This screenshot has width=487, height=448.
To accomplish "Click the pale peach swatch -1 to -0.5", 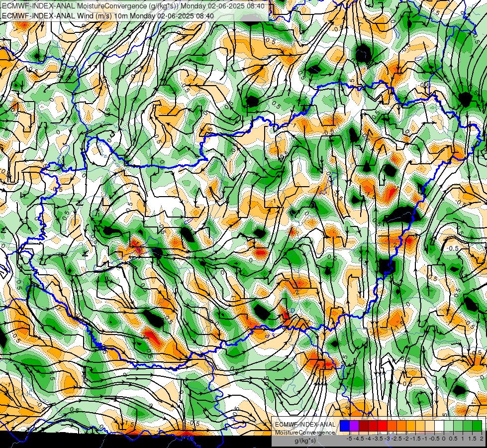I will (430, 426).
